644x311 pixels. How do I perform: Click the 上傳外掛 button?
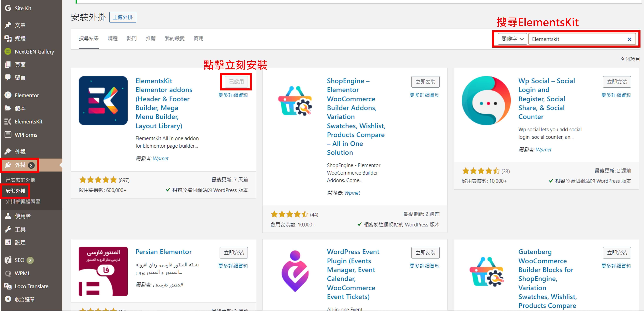[123, 17]
